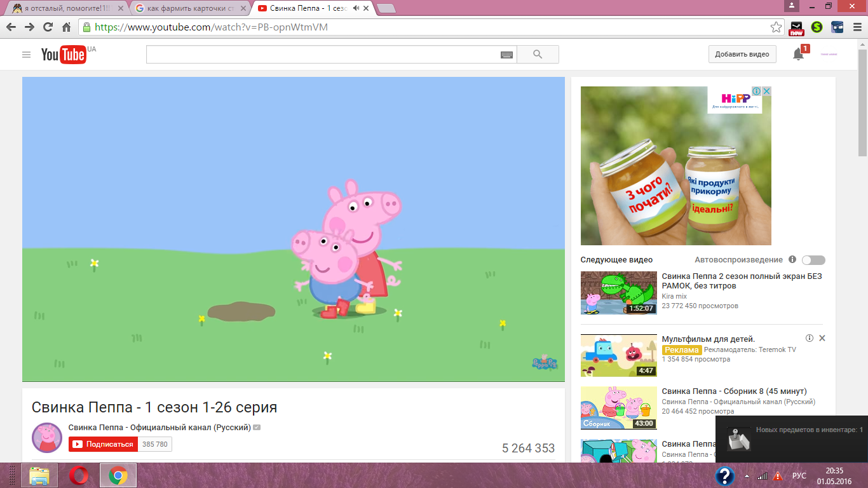Open the 1:52:07 Свинка Пеппа 2 сезон thumbnail
868x488 pixels.
(x=619, y=293)
